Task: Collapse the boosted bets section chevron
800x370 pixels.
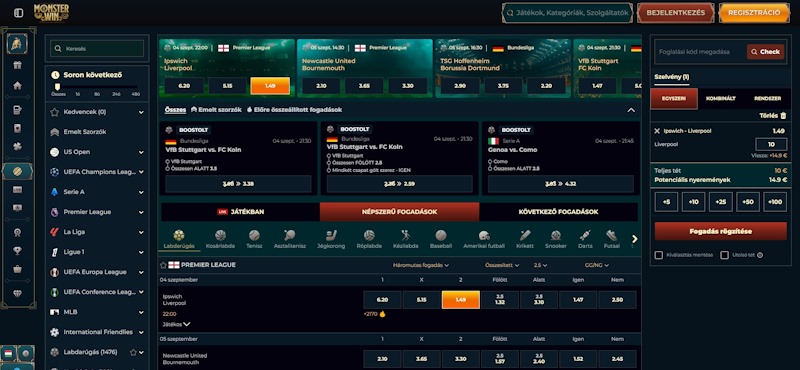Action: [x=631, y=110]
